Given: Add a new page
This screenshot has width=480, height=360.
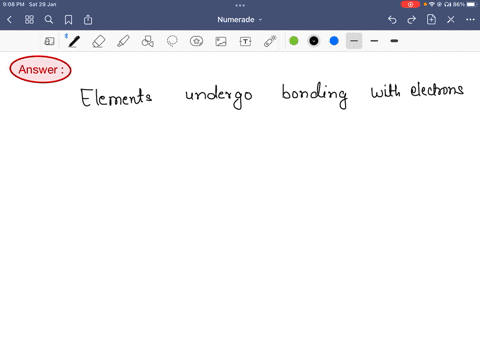Looking at the screenshot, I should [x=431, y=19].
